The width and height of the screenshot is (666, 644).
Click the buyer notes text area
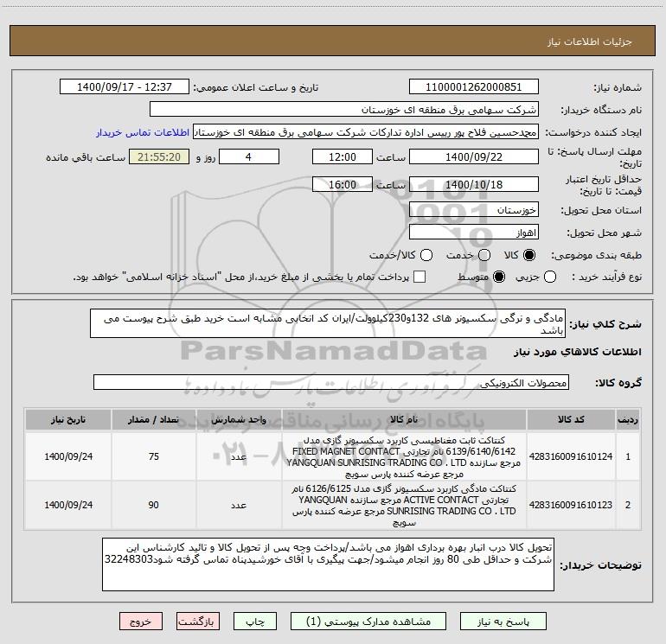328,564
